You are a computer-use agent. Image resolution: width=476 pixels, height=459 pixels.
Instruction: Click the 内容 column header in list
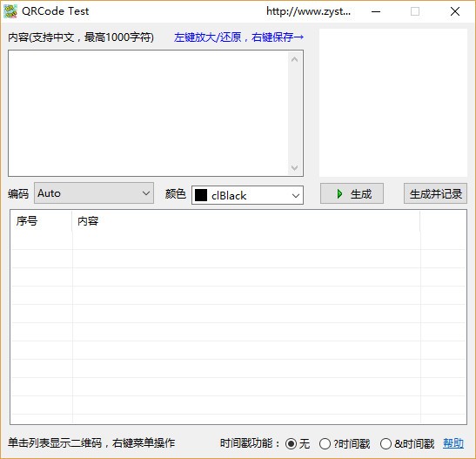tap(246, 221)
